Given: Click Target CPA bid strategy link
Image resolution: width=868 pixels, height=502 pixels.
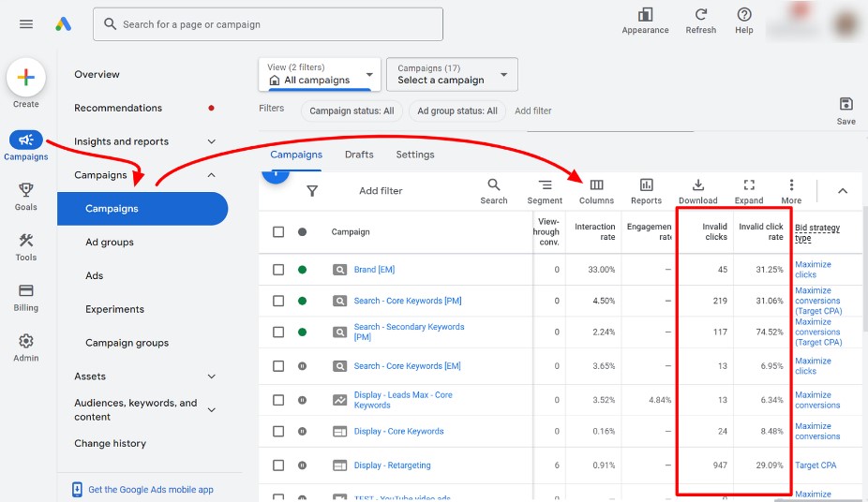Looking at the screenshot, I should click(x=816, y=465).
